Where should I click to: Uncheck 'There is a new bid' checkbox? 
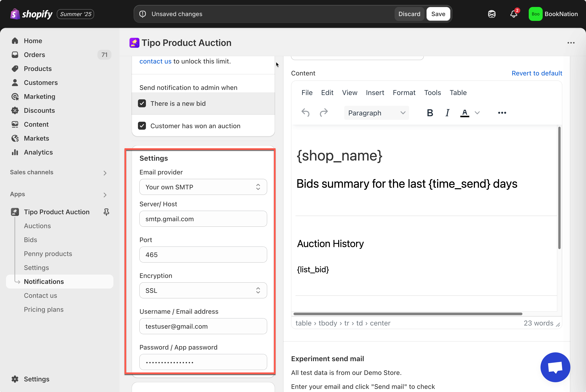(x=142, y=103)
